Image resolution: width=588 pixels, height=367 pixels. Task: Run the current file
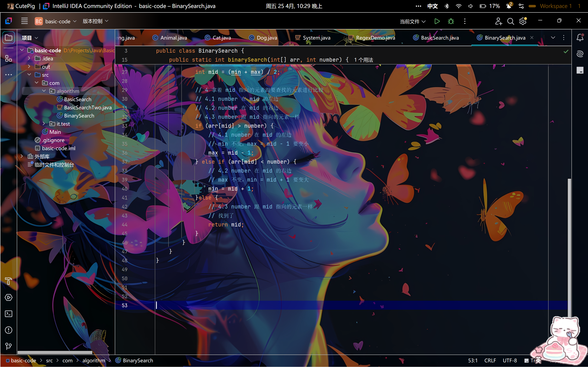pos(437,21)
